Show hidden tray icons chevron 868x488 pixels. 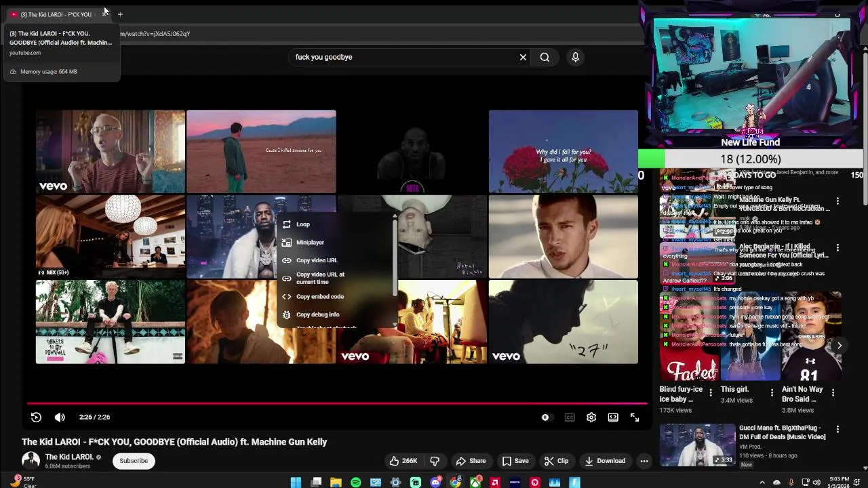(762, 483)
